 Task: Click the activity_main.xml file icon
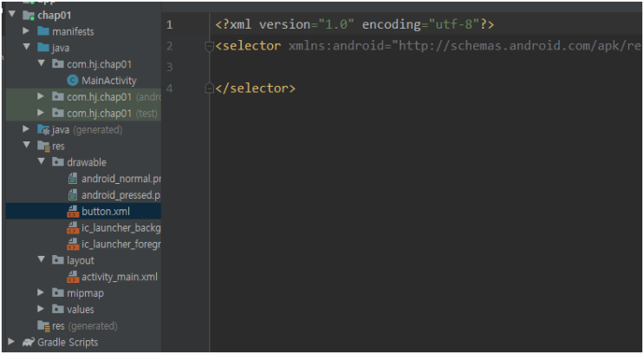[x=73, y=277]
